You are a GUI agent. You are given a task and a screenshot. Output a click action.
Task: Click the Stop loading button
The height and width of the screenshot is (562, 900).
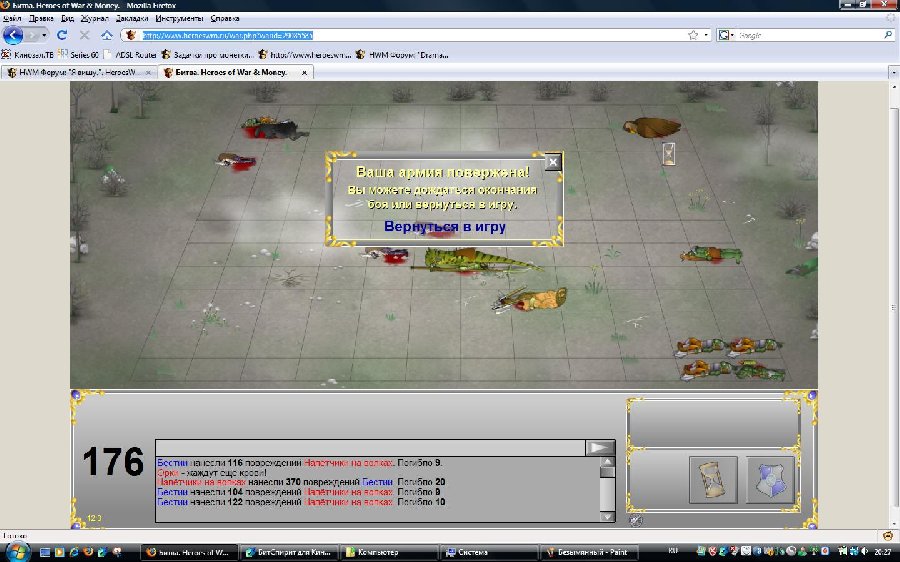tap(84, 35)
